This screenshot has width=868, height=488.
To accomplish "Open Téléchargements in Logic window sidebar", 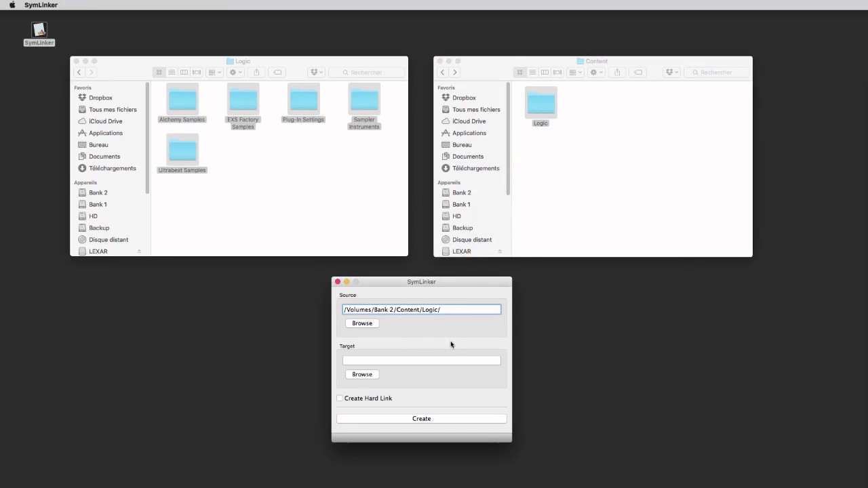I will [x=112, y=168].
